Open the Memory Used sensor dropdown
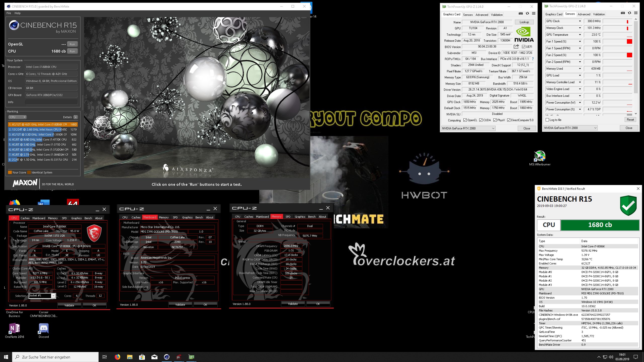The height and width of the screenshot is (362, 644). 580,69
